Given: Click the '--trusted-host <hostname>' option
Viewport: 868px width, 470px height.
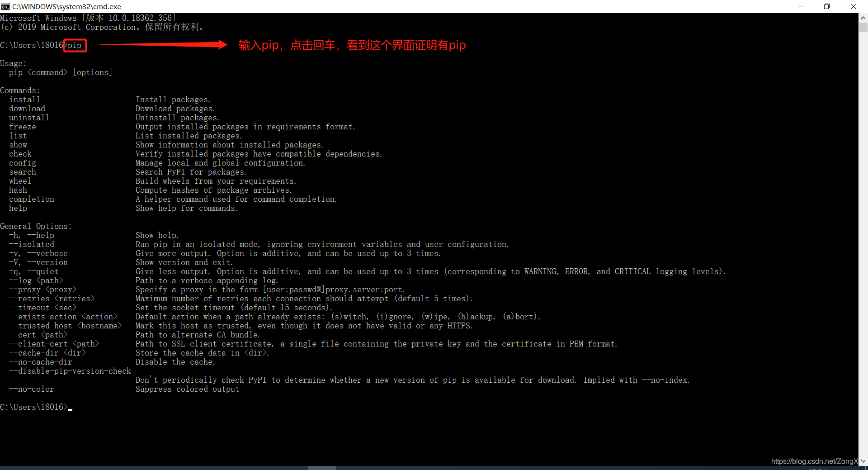Looking at the screenshot, I should pos(66,326).
